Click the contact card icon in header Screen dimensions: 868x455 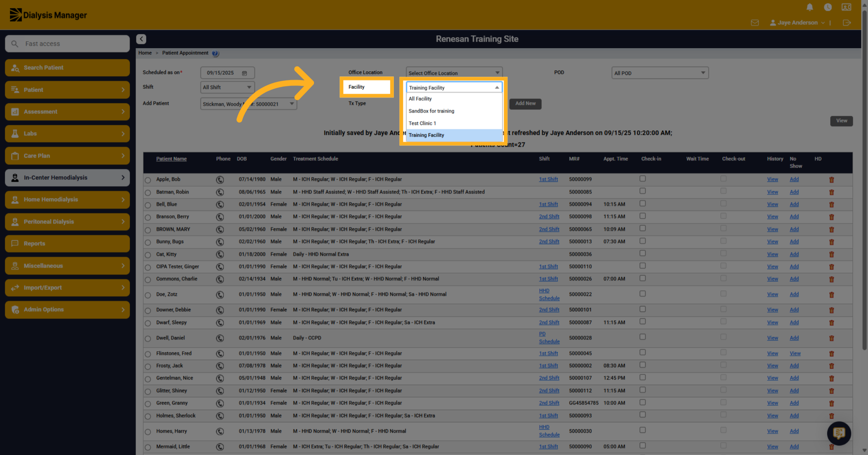point(846,7)
